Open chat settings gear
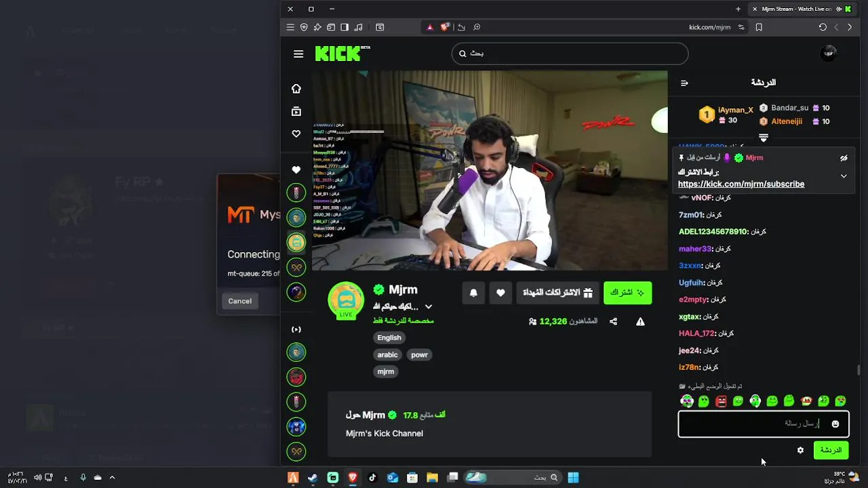This screenshot has width=868, height=488. coord(800,450)
